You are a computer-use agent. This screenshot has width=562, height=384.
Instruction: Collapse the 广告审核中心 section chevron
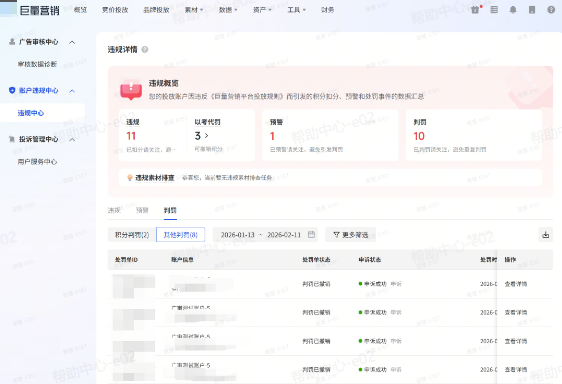click(72, 42)
